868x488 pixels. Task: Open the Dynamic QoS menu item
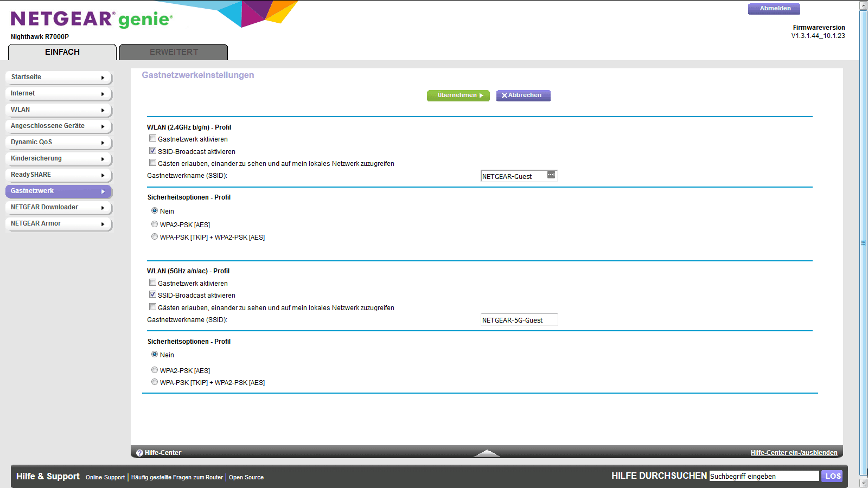click(x=59, y=143)
